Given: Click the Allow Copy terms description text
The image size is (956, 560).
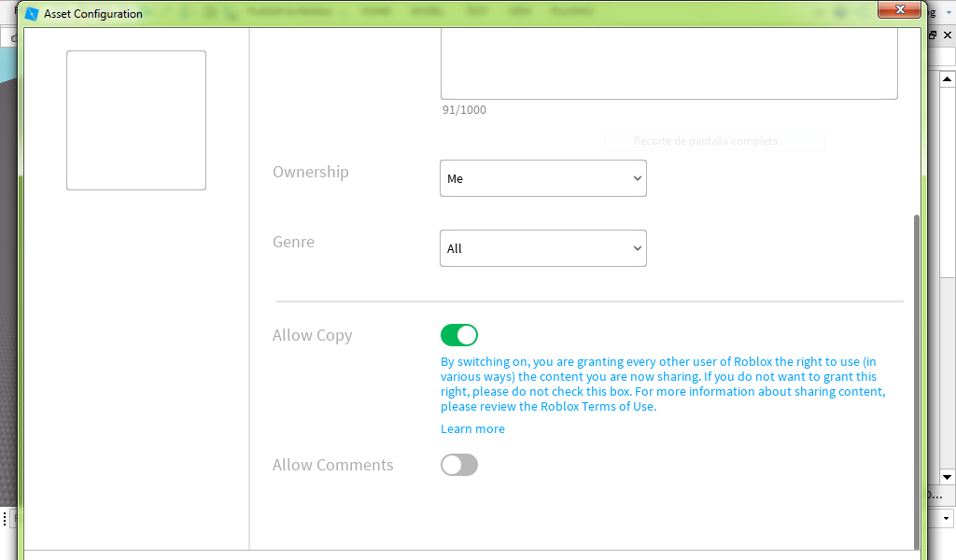Looking at the screenshot, I should [x=664, y=384].
